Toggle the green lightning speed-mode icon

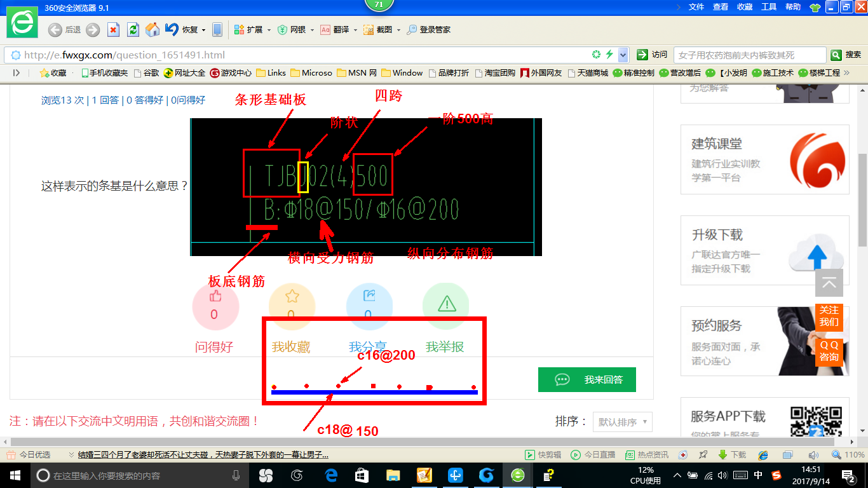(x=609, y=55)
